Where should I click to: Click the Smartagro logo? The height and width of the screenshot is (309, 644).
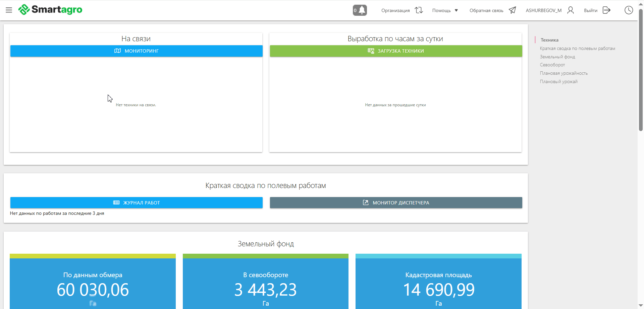point(50,10)
